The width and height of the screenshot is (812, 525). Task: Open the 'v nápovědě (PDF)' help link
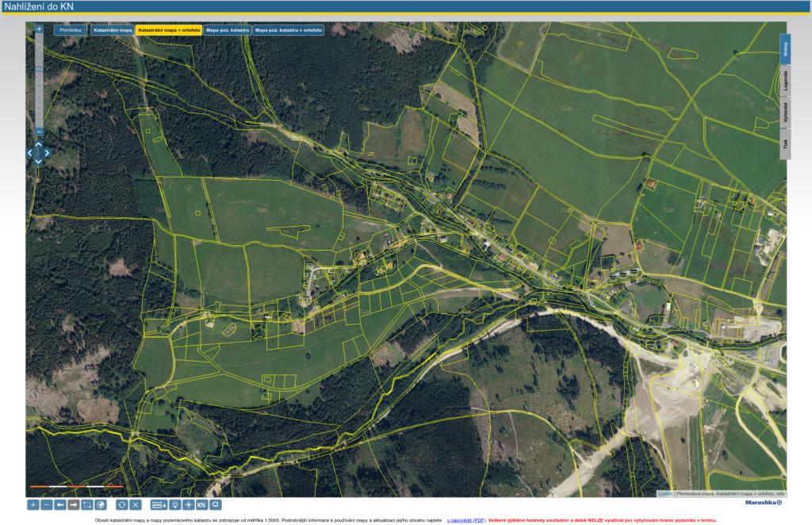466,520
